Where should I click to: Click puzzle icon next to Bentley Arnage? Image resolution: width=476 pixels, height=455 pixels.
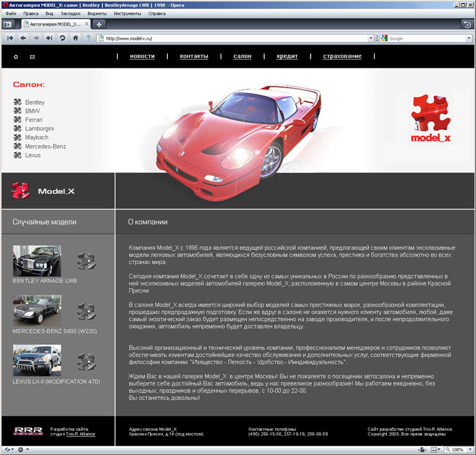click(86, 261)
